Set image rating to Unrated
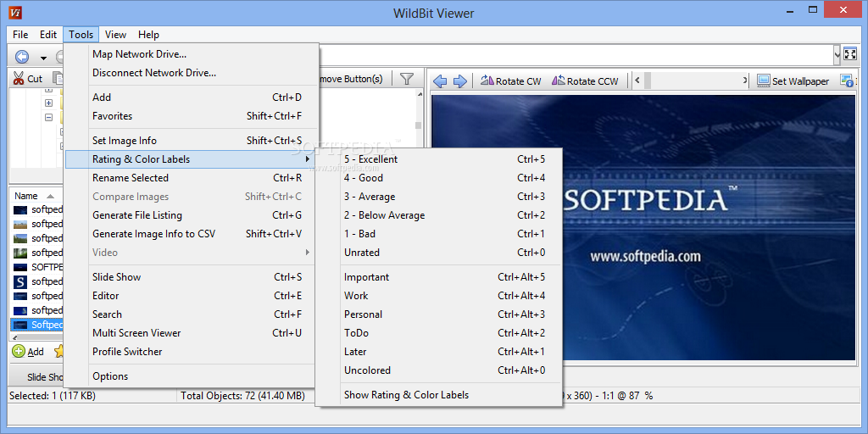The width and height of the screenshot is (868, 434). pos(439,253)
